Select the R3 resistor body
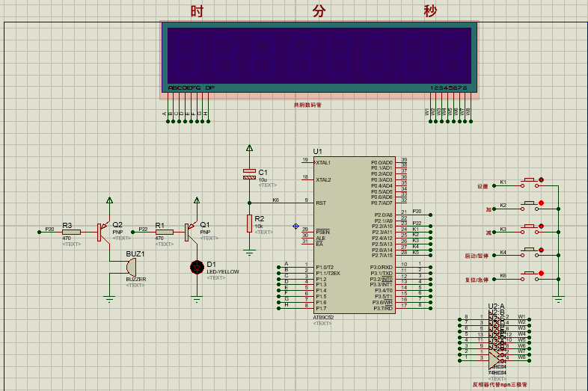This screenshot has height=391, width=588. point(71,232)
